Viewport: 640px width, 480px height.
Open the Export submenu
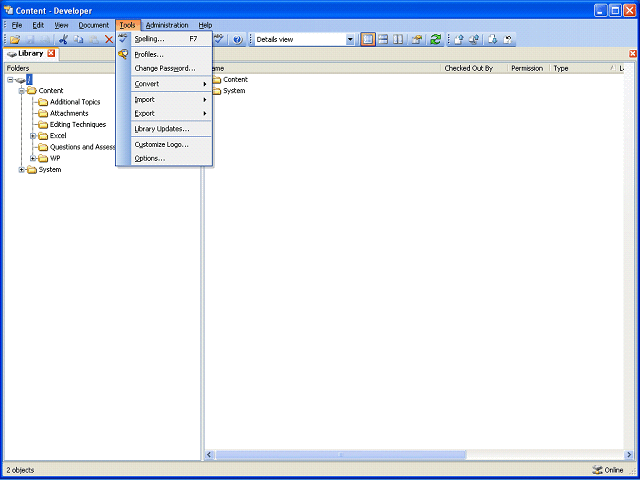point(171,113)
